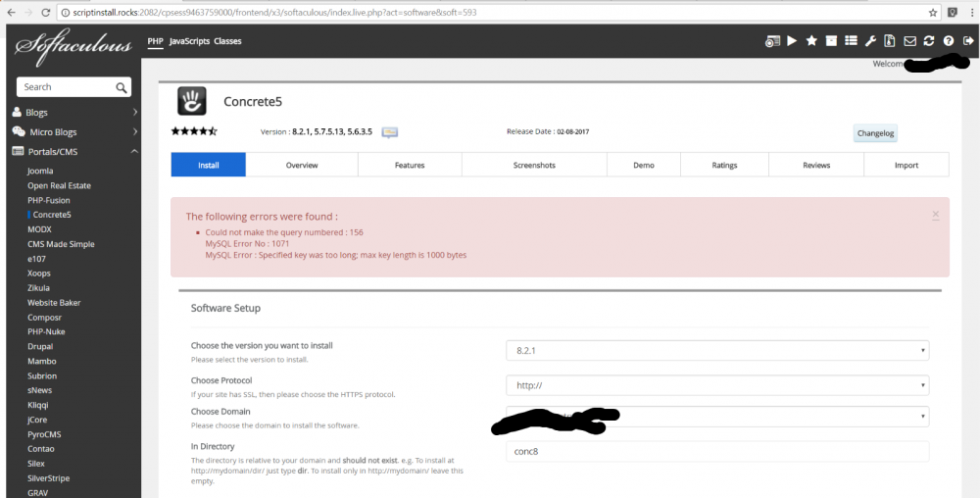Open Open Real Estate in sidebar
The height and width of the screenshot is (498, 980).
tap(59, 185)
